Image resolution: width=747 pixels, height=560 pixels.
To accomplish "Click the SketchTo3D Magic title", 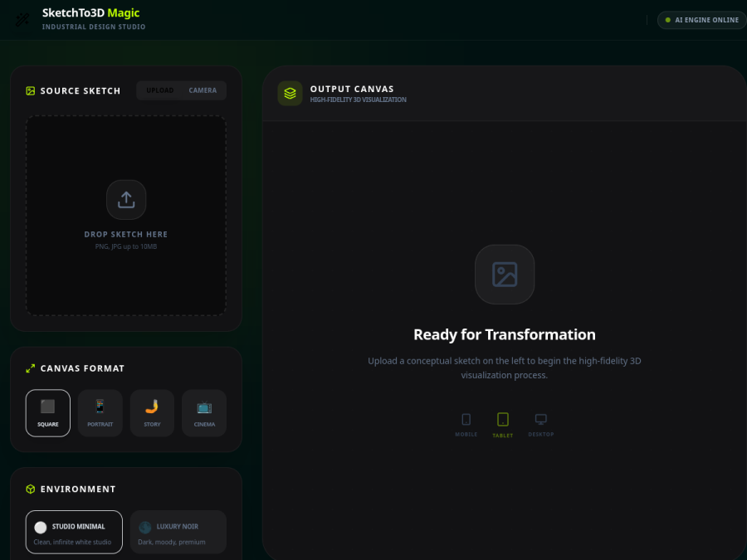I will pyautogui.click(x=91, y=12).
